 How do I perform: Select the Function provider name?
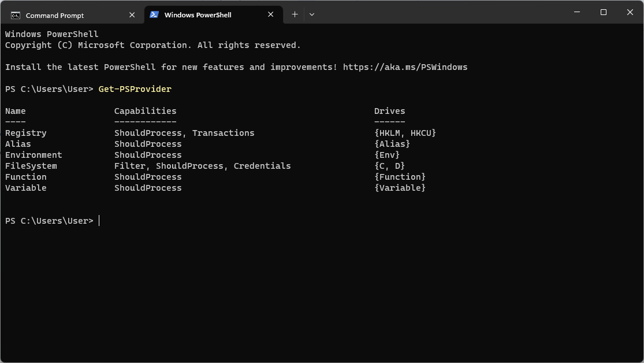pos(26,177)
